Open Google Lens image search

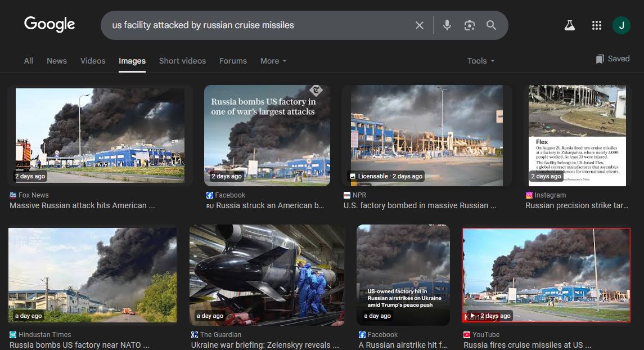pyautogui.click(x=469, y=25)
